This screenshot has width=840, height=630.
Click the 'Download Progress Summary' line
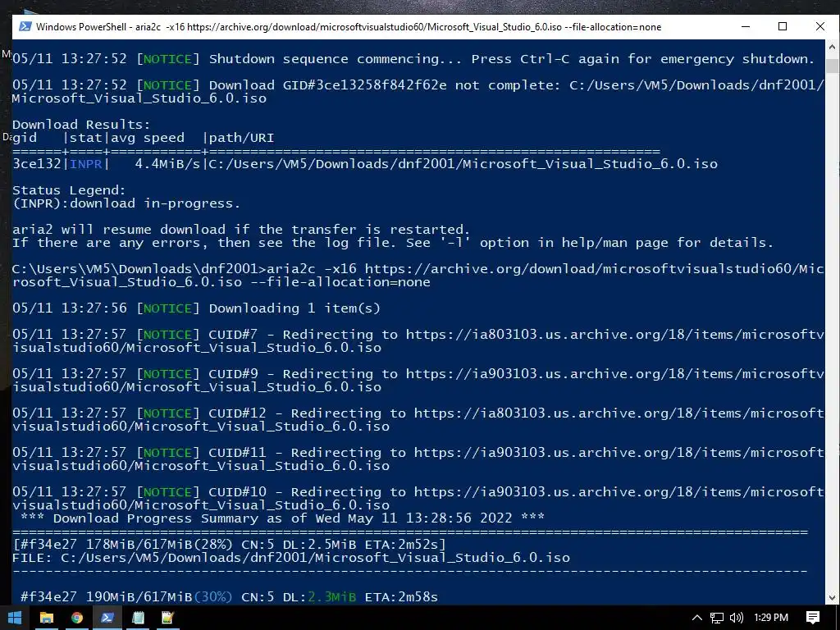[x=282, y=518]
